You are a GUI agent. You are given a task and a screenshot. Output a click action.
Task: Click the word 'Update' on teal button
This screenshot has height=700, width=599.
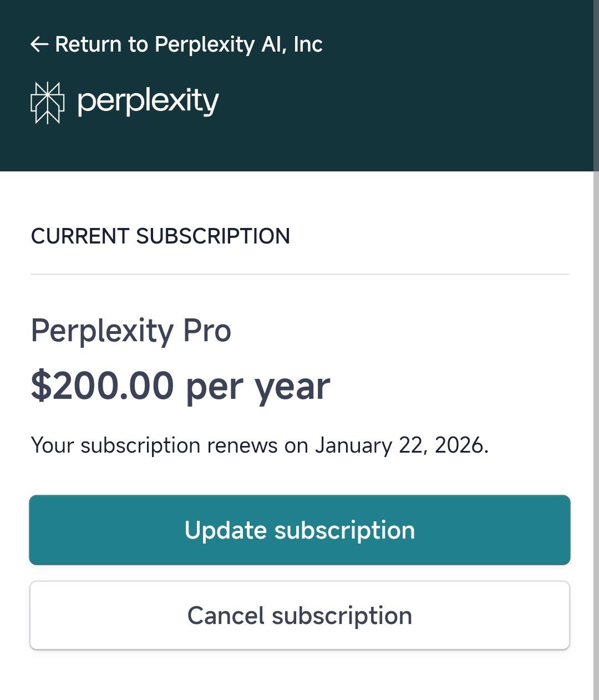[226, 530]
